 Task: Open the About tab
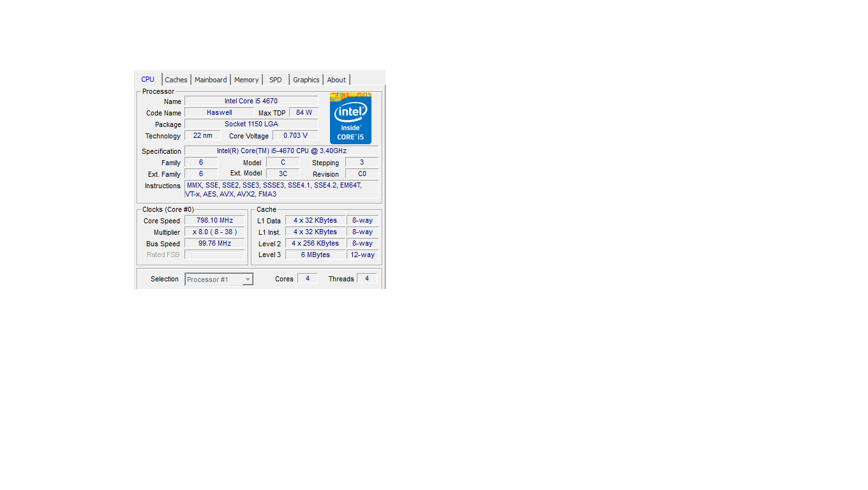pyautogui.click(x=336, y=80)
